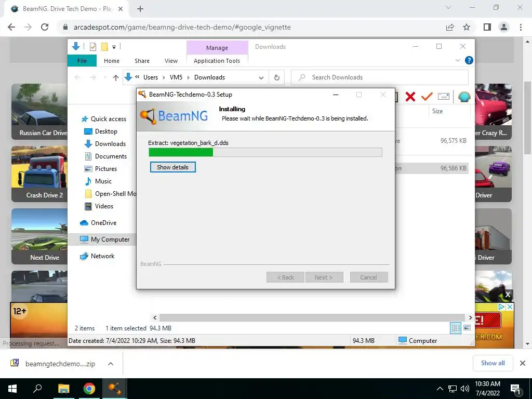Click the Search Downloads field
This screenshot has height=399, width=532.
click(x=380, y=77)
